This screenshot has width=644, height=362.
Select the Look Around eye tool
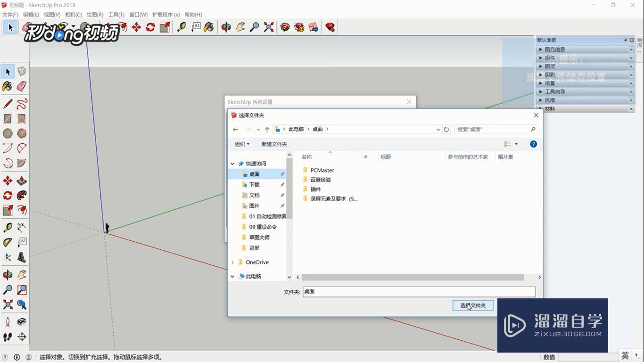22,322
